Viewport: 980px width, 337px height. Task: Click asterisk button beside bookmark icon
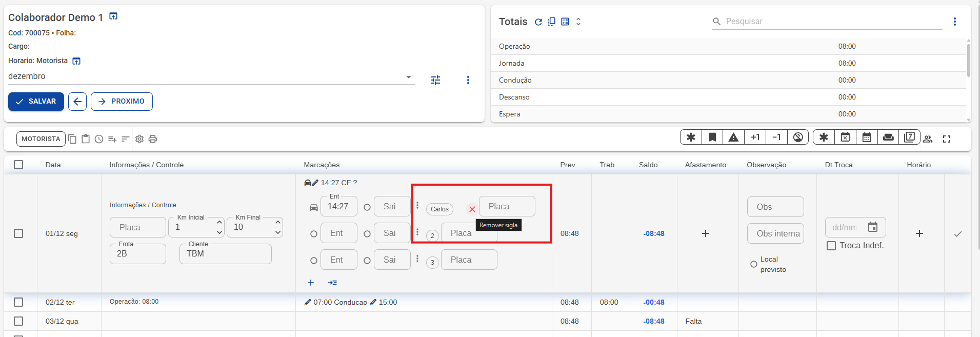click(x=691, y=137)
